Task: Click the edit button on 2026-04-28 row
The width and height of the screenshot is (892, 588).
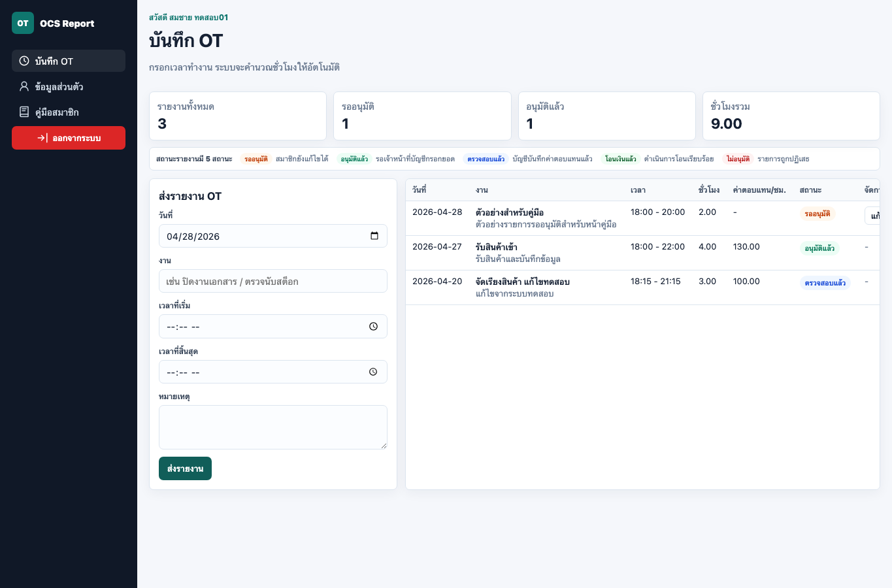Action: [872, 216]
